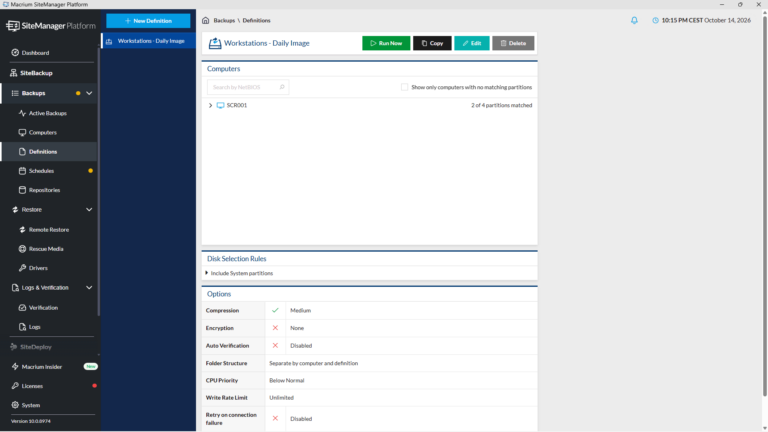Delete the Workstations definition
Screen dimensions: 768x432
point(513,43)
